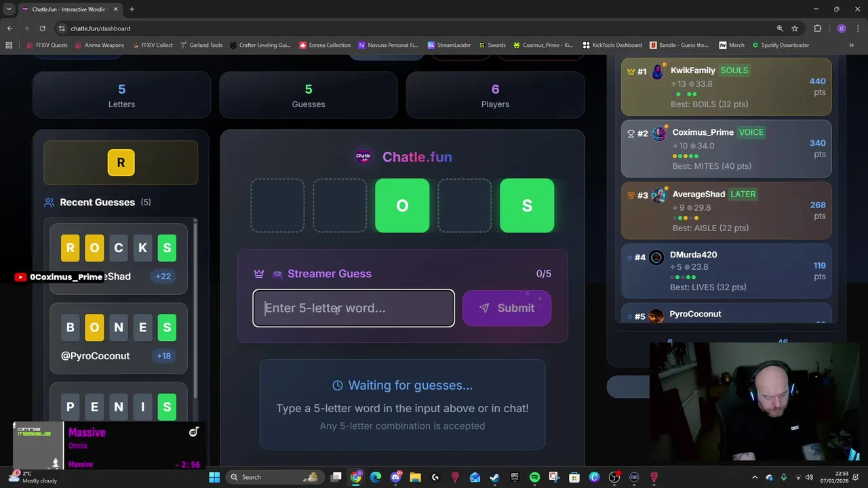868x488 pixels.
Task: Open a new browser tab
Action: (x=132, y=9)
